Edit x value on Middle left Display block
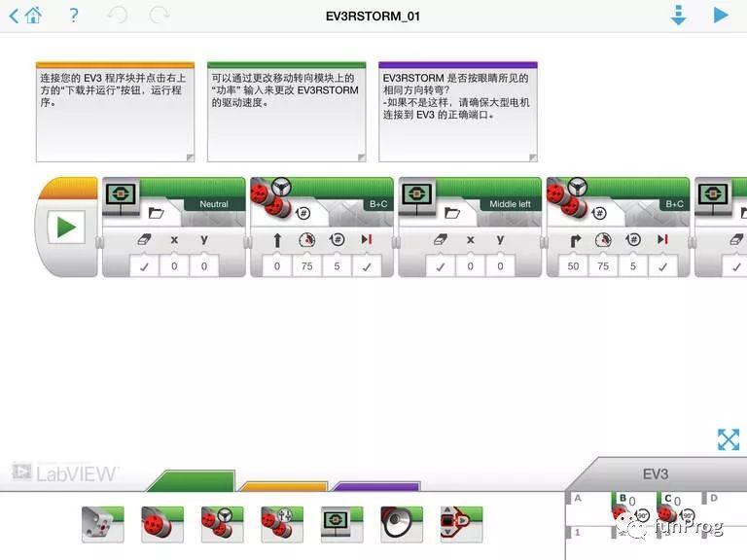 click(470, 266)
